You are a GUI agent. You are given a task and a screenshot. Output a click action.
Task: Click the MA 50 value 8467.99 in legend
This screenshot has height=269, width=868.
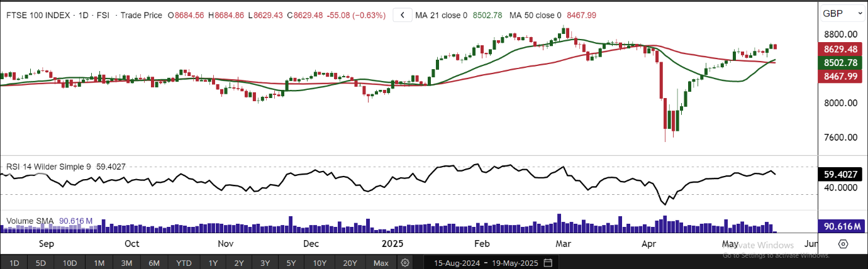(581, 15)
